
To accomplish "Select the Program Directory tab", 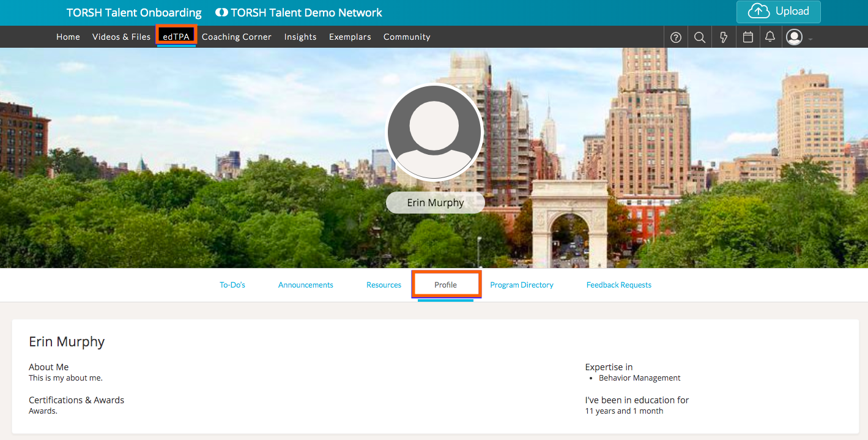I will pos(522,285).
